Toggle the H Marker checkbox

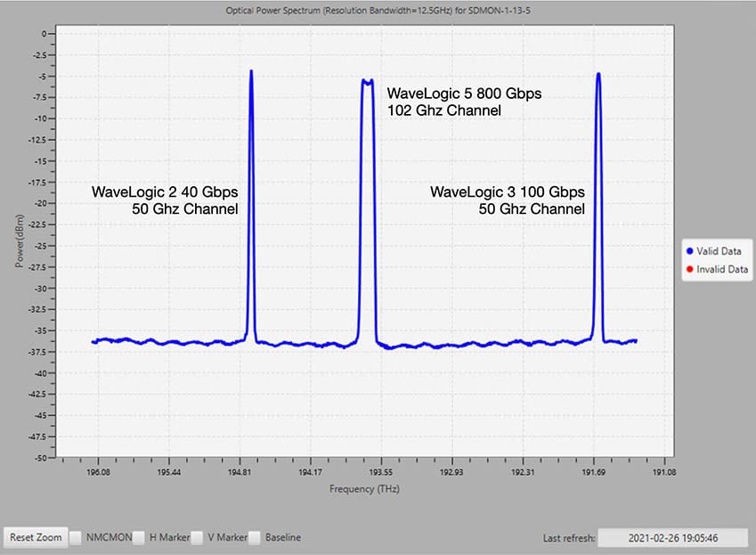coord(139,538)
